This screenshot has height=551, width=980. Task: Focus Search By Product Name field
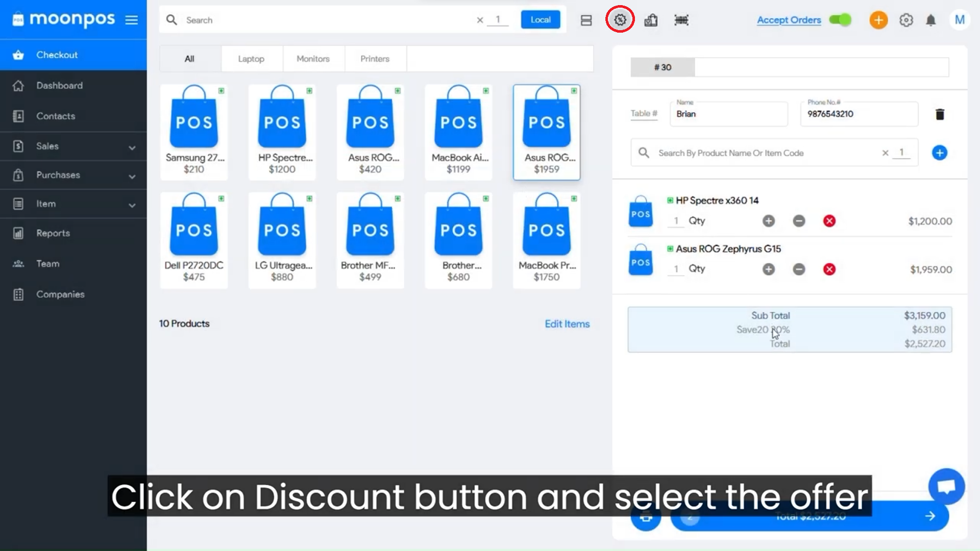point(766,153)
